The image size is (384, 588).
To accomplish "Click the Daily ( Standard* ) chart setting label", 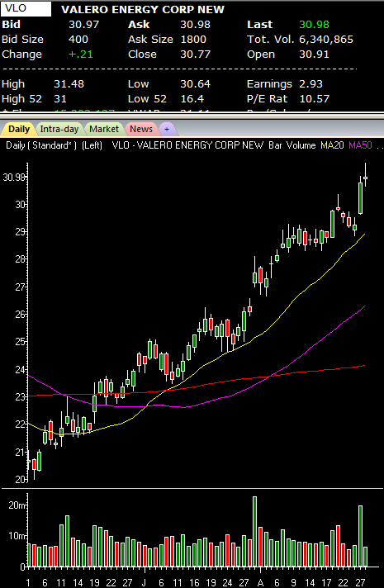I will tap(40, 145).
